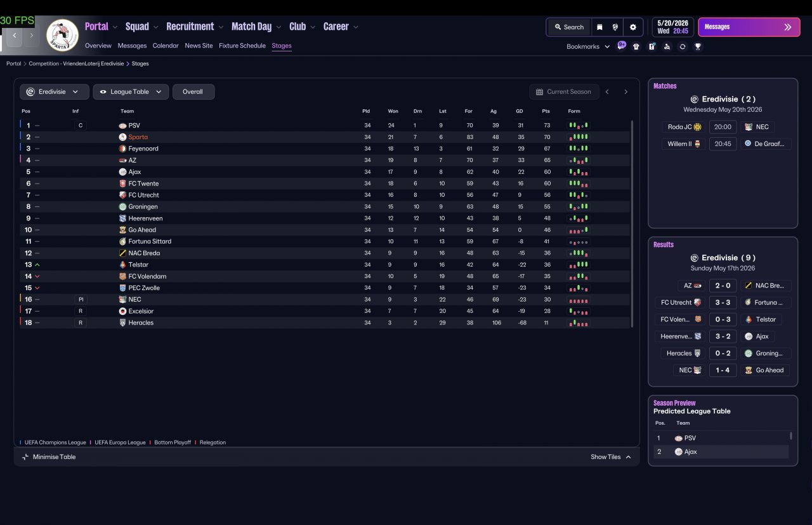Open the NEC 1 - 4 Go Ahead result

click(723, 370)
